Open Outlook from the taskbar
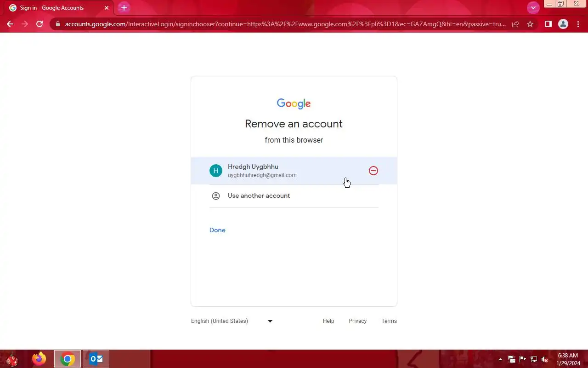 (96, 359)
